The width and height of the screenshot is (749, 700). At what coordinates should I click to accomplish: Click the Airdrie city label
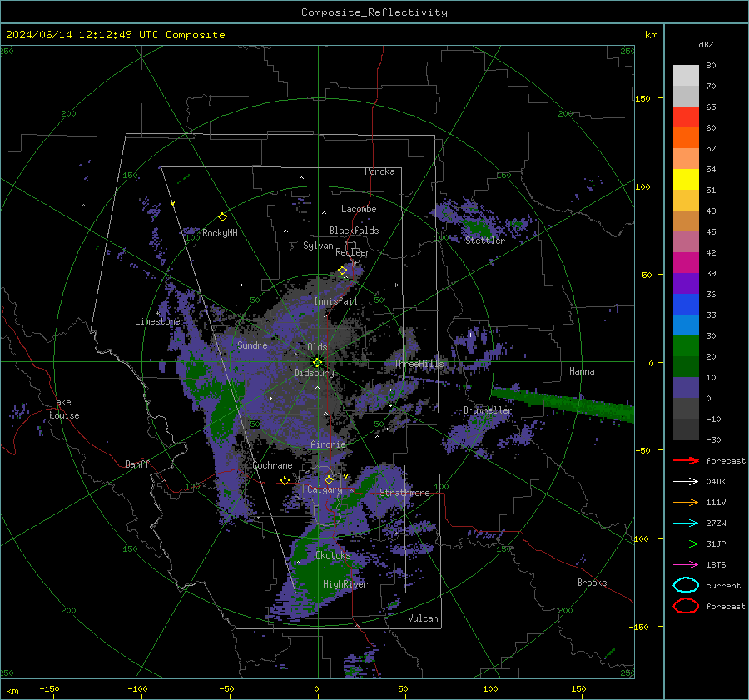click(x=328, y=444)
